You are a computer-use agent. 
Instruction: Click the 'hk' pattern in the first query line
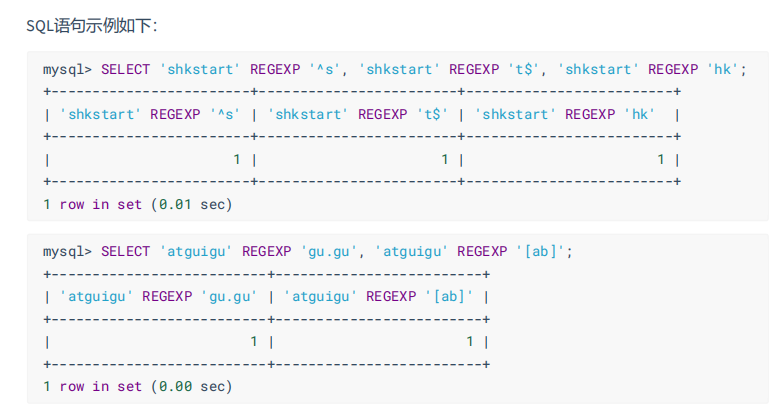coord(723,69)
